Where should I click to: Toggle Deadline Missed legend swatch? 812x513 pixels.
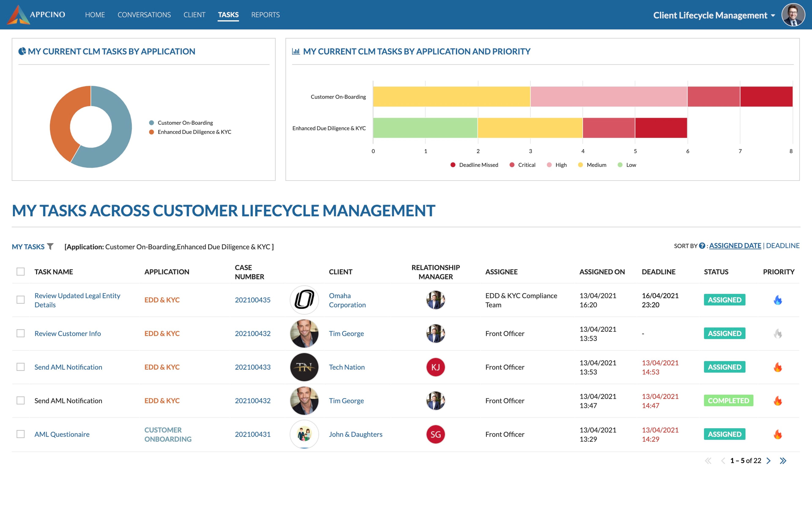453,165
